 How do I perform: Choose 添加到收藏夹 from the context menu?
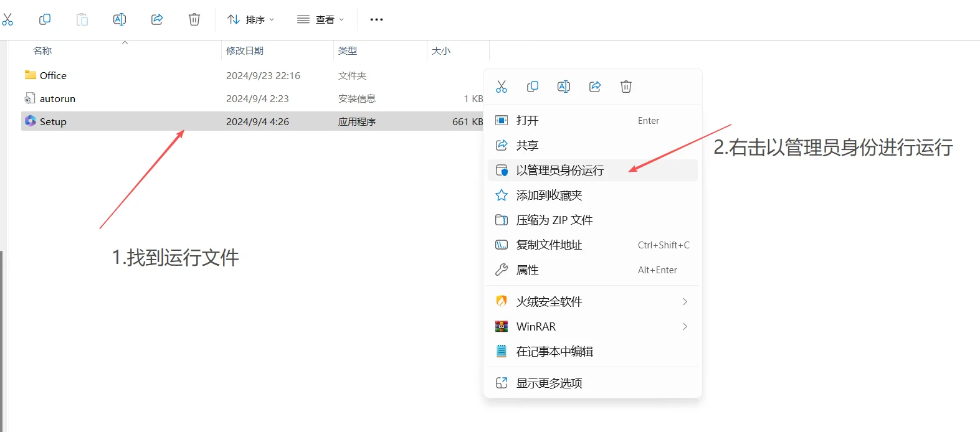592,195
